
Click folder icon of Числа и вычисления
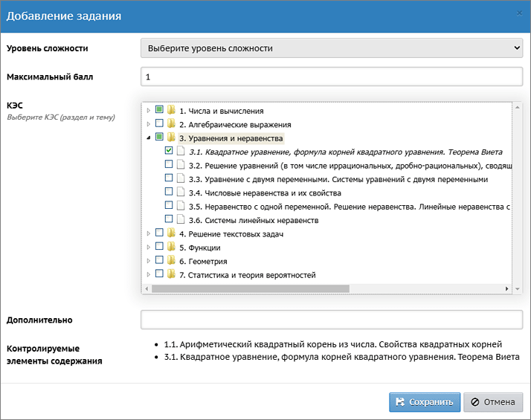(x=171, y=110)
